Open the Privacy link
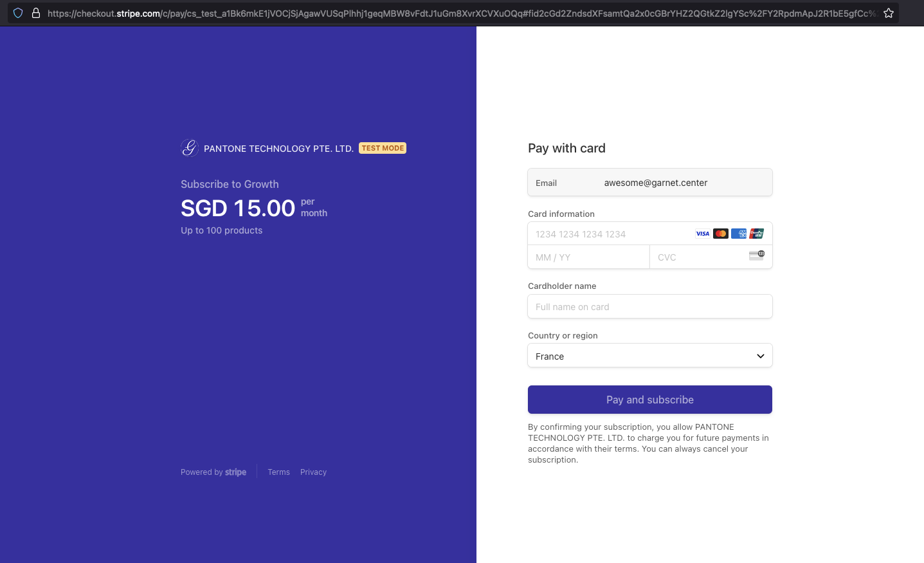 pyautogui.click(x=313, y=472)
